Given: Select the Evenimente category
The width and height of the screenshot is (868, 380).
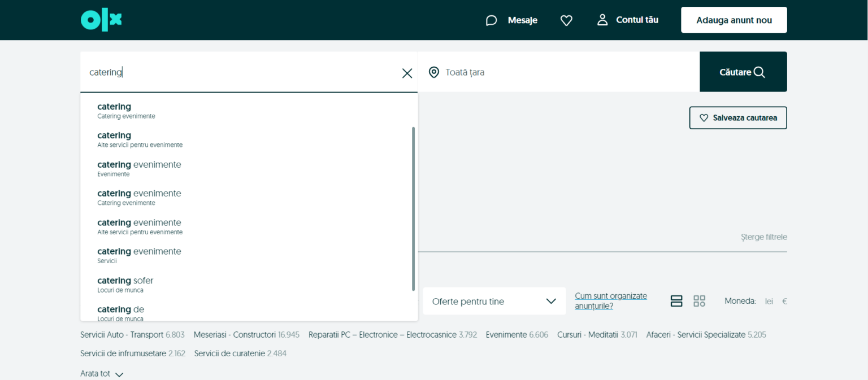Looking at the screenshot, I should (x=505, y=334).
